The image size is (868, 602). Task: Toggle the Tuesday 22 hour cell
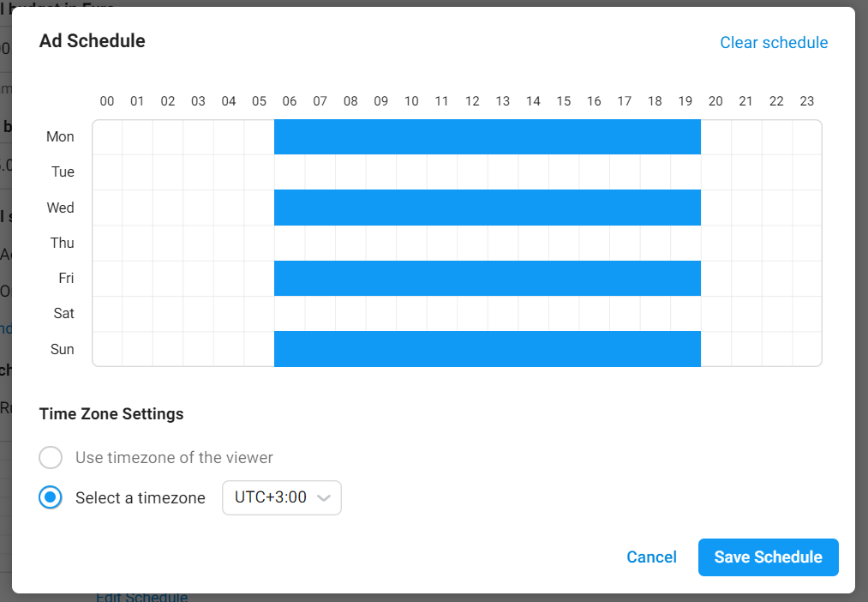tap(776, 172)
